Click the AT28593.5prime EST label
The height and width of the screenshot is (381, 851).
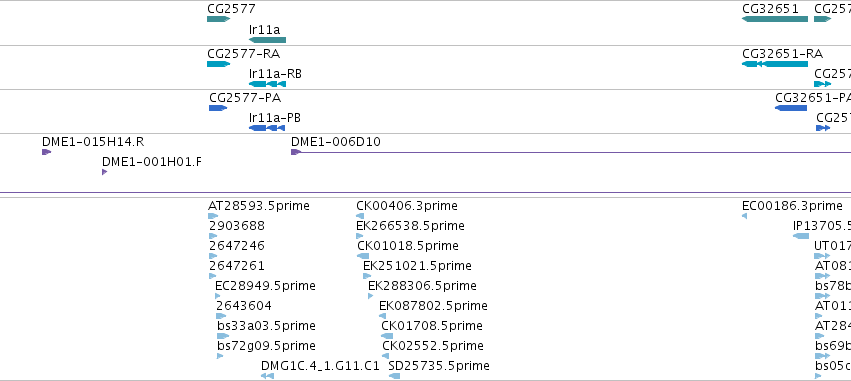(259, 206)
